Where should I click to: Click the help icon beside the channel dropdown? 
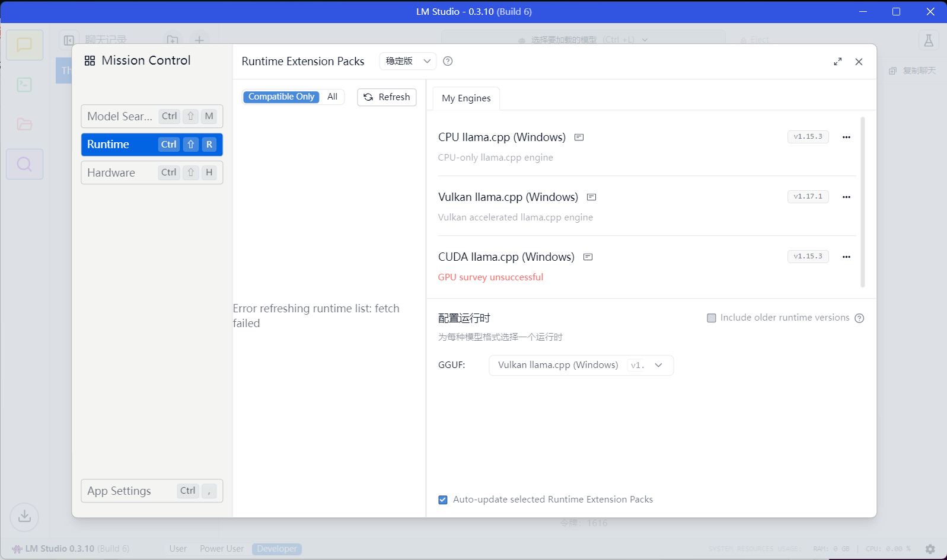[x=448, y=61]
